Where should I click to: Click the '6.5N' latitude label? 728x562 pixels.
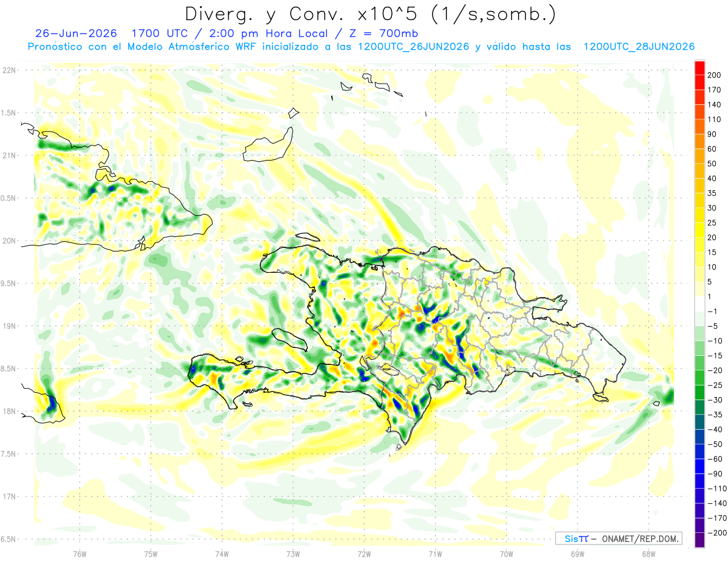coord(8,539)
